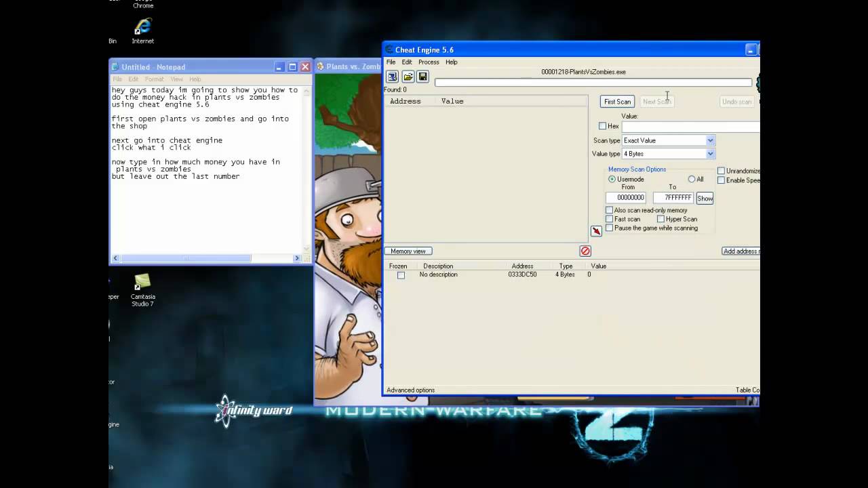
Task: Click the scan Value input field
Action: coord(690,127)
